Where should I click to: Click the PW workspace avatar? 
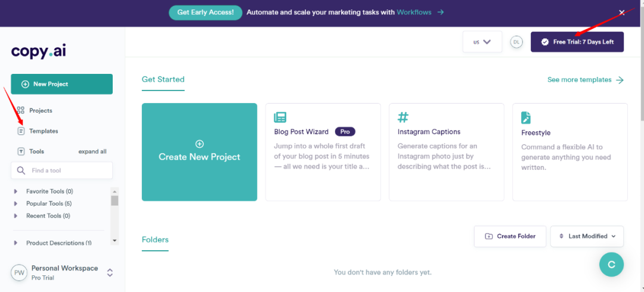(20, 272)
